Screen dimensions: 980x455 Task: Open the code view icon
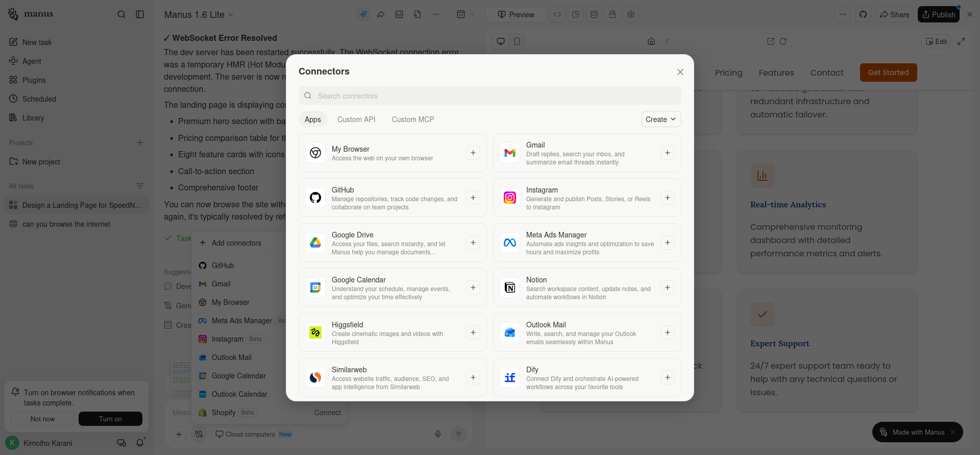click(x=557, y=14)
